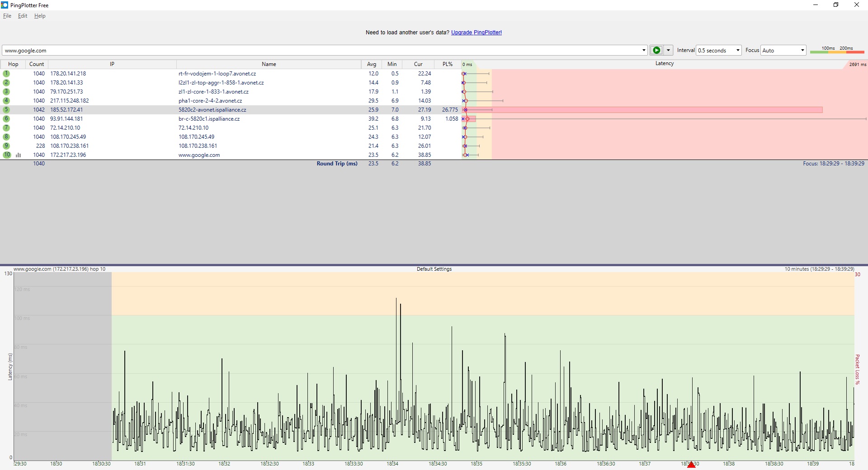868x470 pixels.
Task: Open the Edit menu
Action: click(x=23, y=16)
